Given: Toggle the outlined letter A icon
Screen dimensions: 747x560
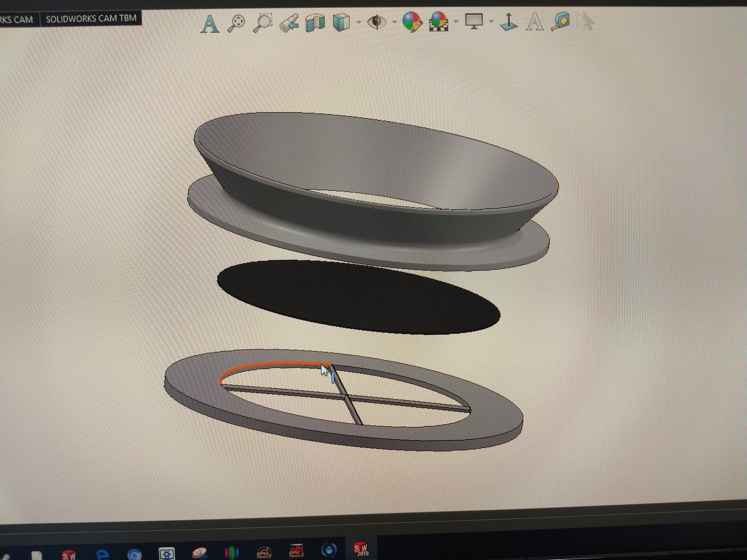Looking at the screenshot, I should [x=534, y=22].
